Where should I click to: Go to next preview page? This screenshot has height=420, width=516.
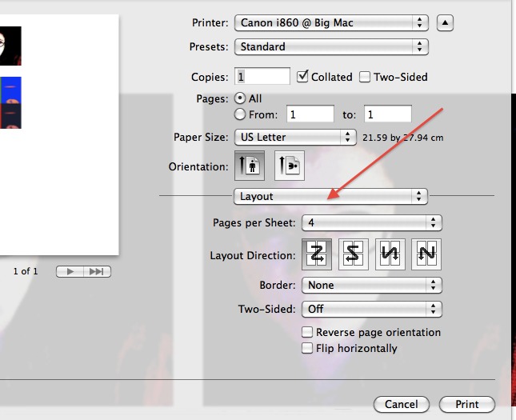pos(70,271)
